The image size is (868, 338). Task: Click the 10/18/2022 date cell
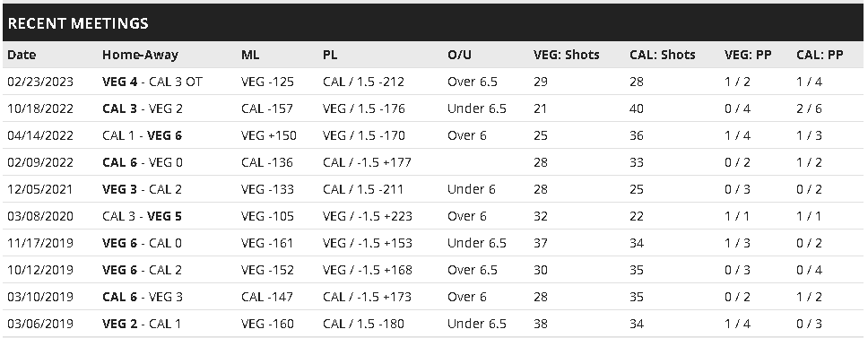(40, 108)
